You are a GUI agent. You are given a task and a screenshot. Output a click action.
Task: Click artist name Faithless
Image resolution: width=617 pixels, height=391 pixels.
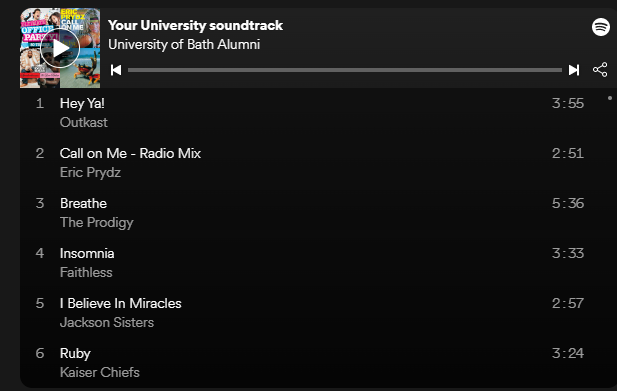tap(86, 272)
